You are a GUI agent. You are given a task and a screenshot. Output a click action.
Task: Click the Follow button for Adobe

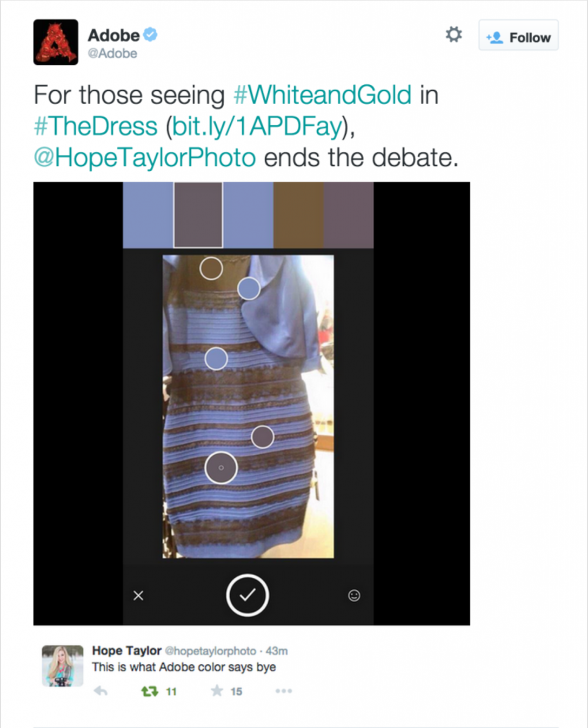pyautogui.click(x=518, y=36)
